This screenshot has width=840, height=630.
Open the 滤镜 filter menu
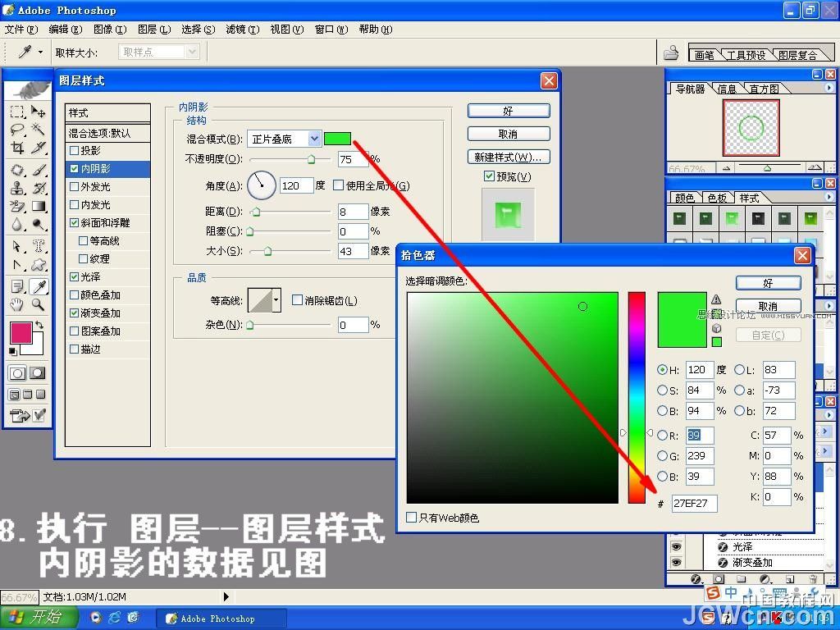(243, 29)
